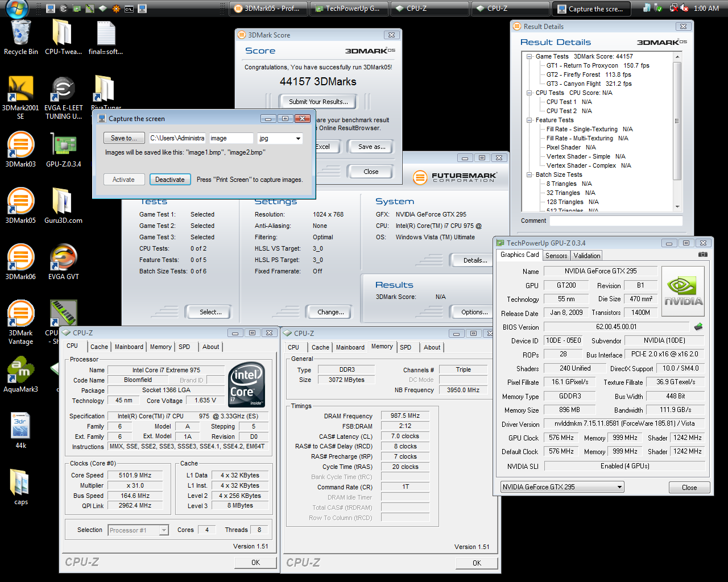
Task: Open the Sensors tab in GPU-Z
Action: (x=556, y=256)
